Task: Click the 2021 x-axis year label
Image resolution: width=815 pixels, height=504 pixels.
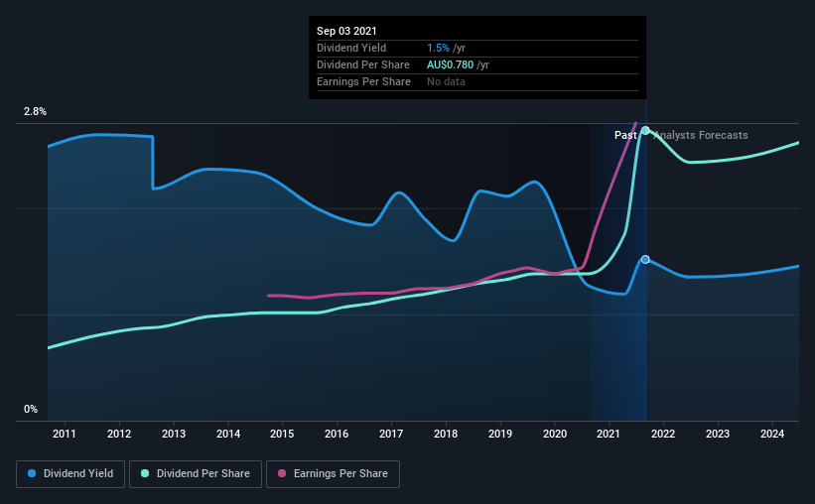Action: (x=609, y=434)
